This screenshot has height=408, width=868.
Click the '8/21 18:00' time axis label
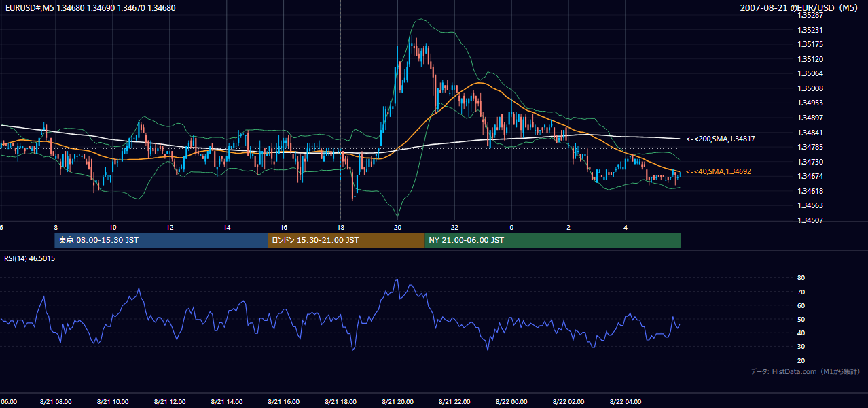[341, 402]
